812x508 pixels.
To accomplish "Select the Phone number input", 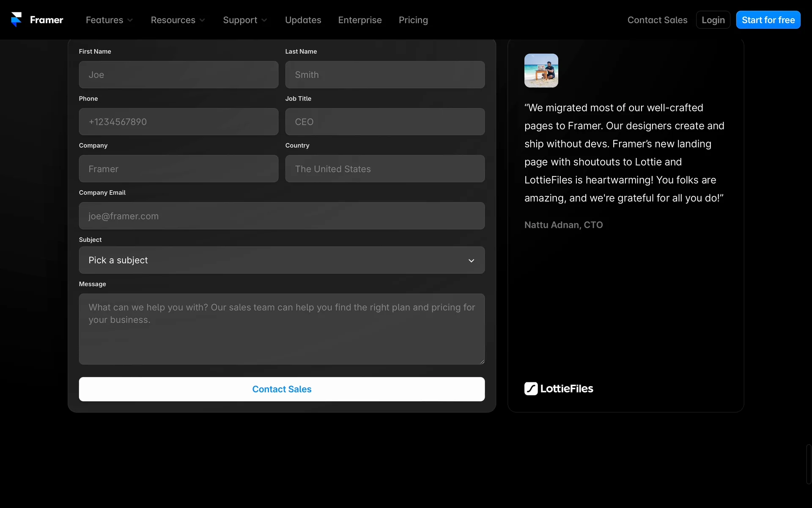I will pos(178,122).
